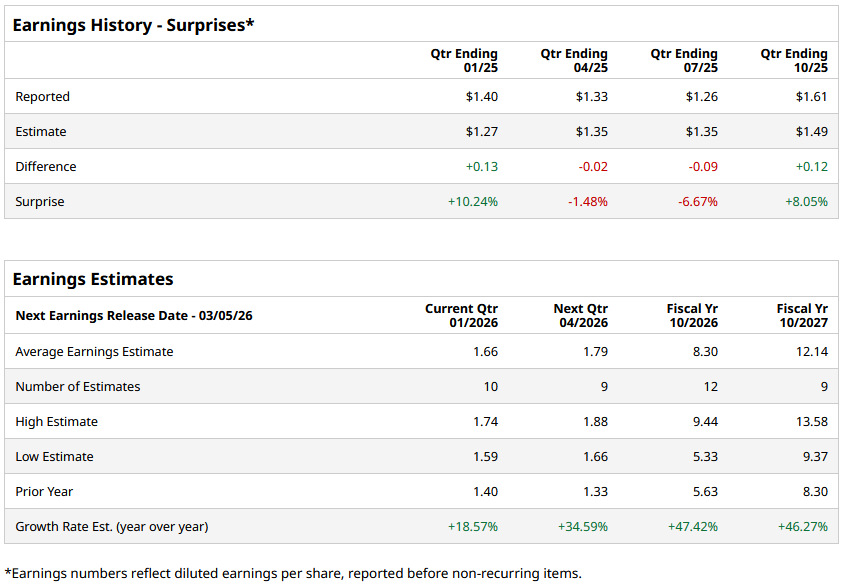This screenshot has height=583, width=847.
Task: Select the Qtr Ending 01/25 column header
Action: click(x=464, y=61)
